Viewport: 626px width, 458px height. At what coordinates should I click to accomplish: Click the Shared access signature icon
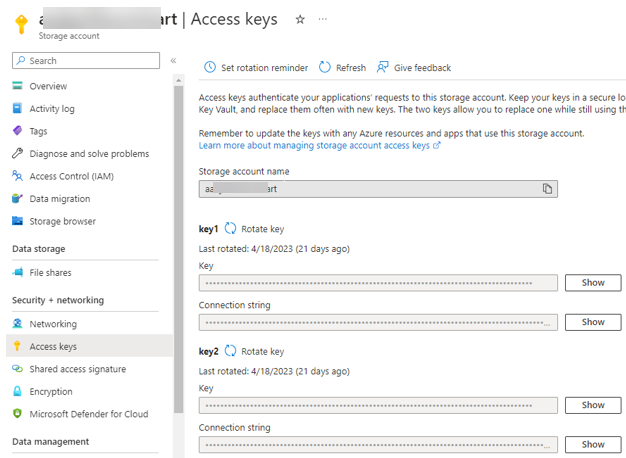click(x=17, y=369)
